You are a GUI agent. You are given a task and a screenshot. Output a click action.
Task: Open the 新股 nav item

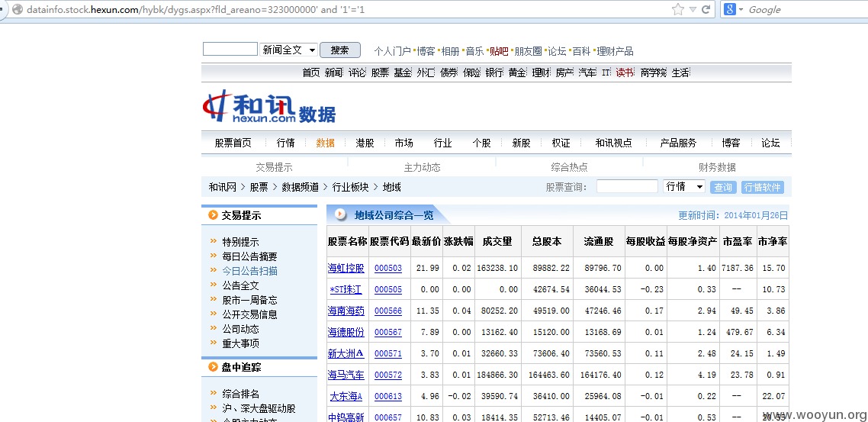521,143
